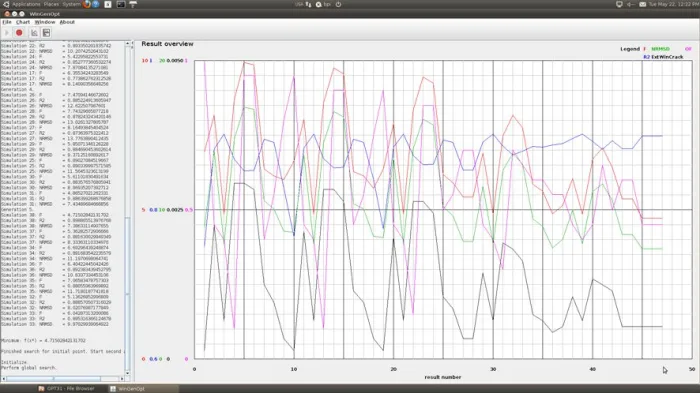700x393 pixels.
Task: Open the File menu
Action: pyautogui.click(x=7, y=22)
